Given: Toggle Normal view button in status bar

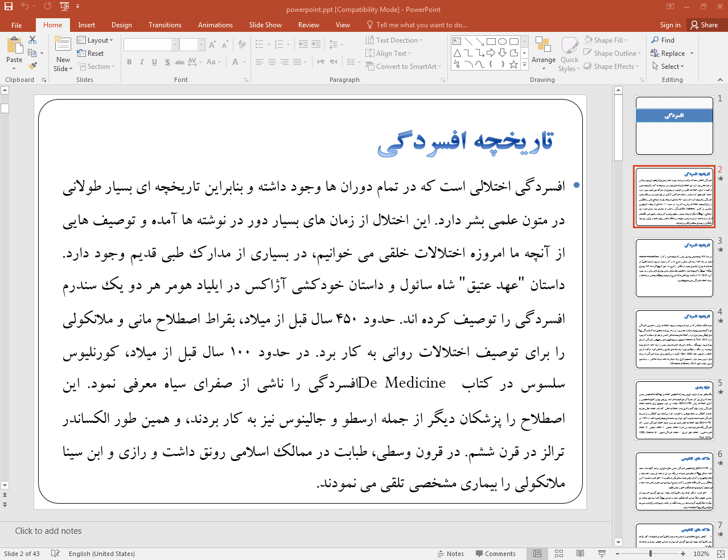Looking at the screenshot, I should [x=537, y=554].
